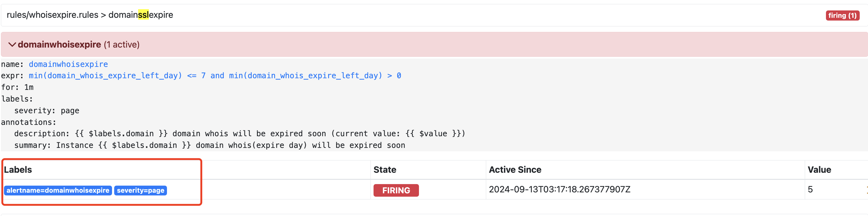Image resolution: width=868 pixels, height=216 pixels.
Task: Click the 'for: 1m' duration line
Action: point(17,87)
